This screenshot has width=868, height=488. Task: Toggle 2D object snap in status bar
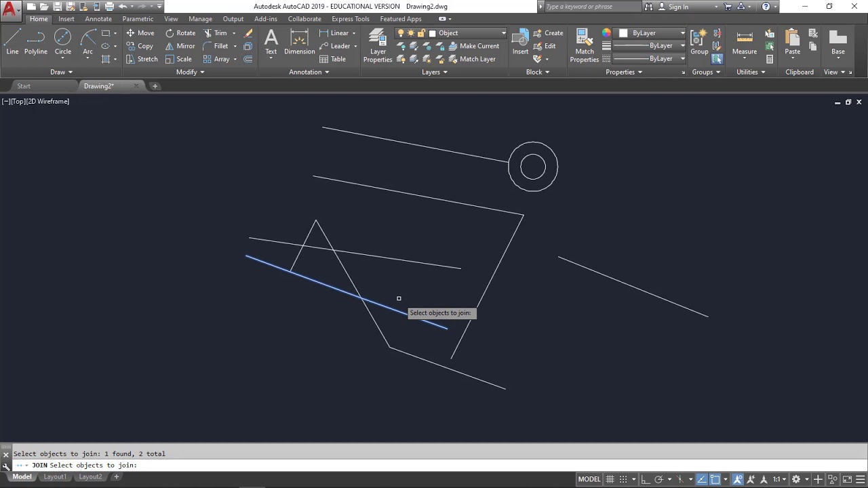[715, 479]
